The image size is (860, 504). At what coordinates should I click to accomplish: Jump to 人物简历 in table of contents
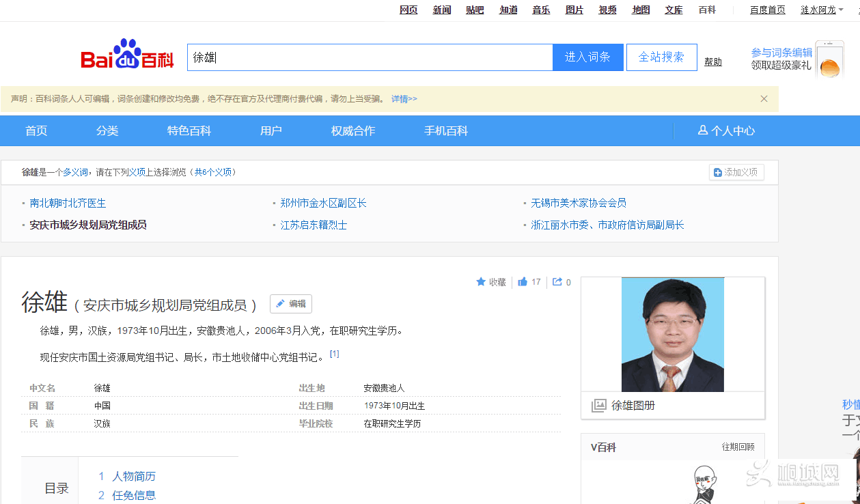point(134,476)
